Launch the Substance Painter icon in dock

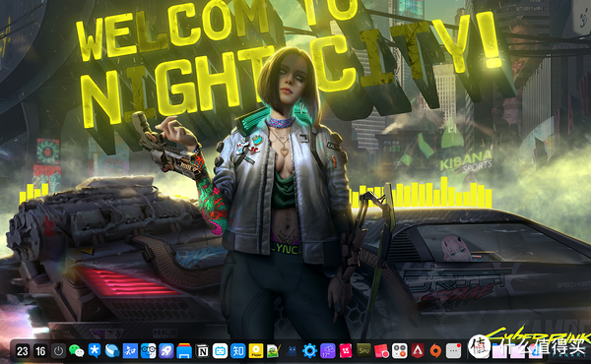pos(363,351)
